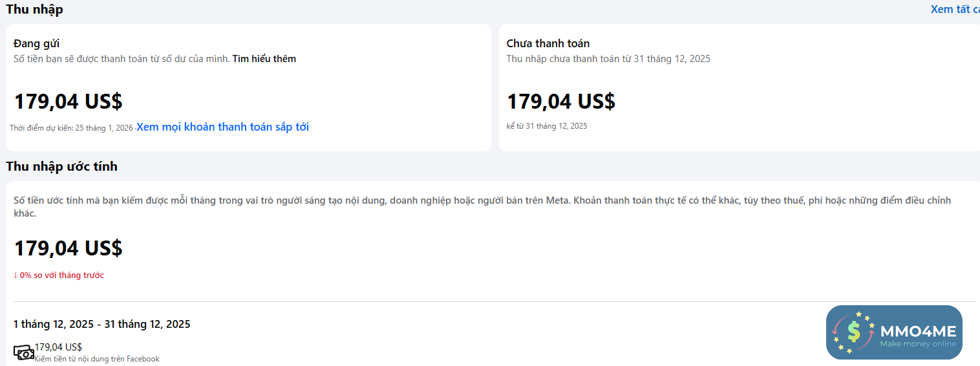Select the date range 1–31 tháng 12, 2025

pos(102,325)
